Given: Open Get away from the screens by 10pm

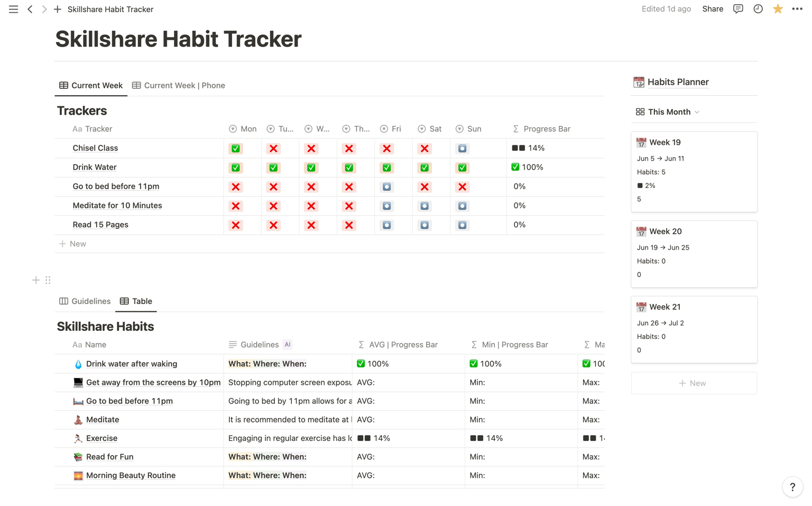Looking at the screenshot, I should pyautogui.click(x=153, y=382).
